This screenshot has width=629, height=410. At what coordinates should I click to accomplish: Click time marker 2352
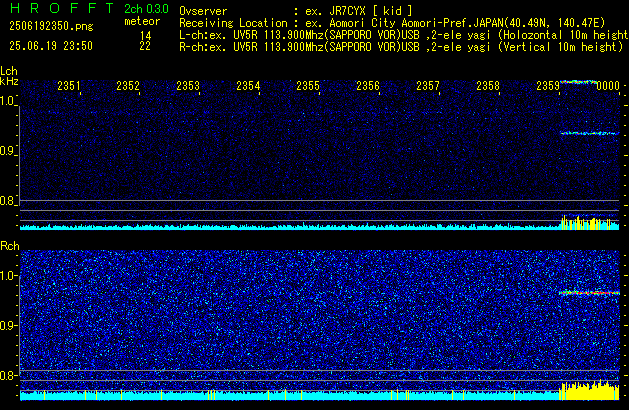[128, 86]
